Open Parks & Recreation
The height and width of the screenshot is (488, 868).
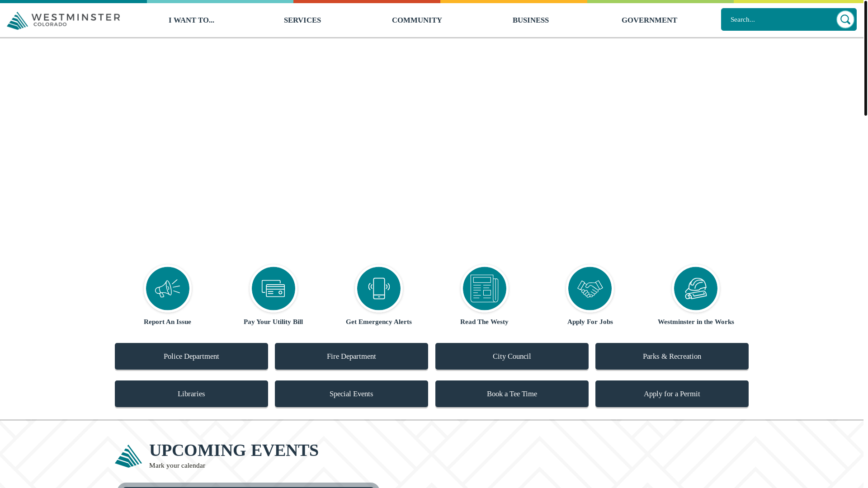click(x=672, y=356)
